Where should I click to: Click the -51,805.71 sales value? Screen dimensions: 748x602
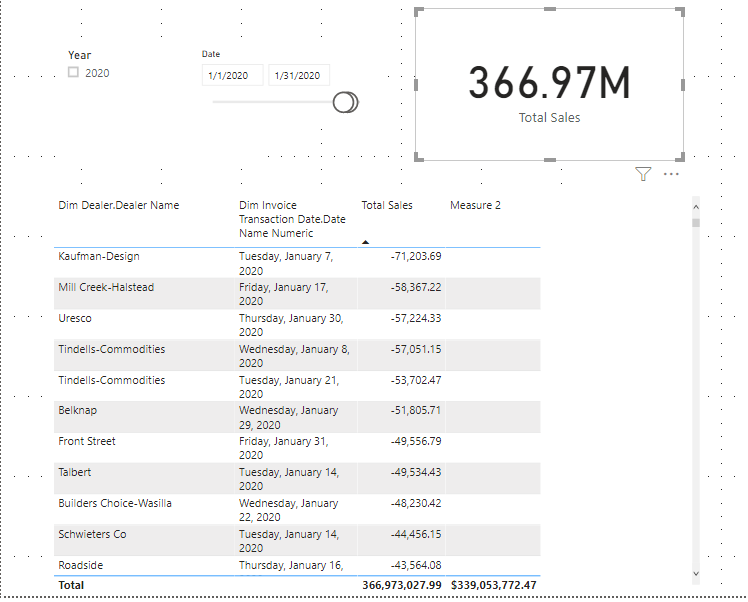416,410
